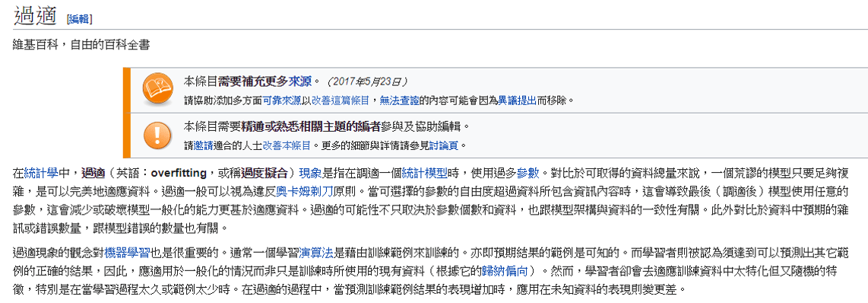
Task: Click the 異議提出 link
Action: coord(517,100)
